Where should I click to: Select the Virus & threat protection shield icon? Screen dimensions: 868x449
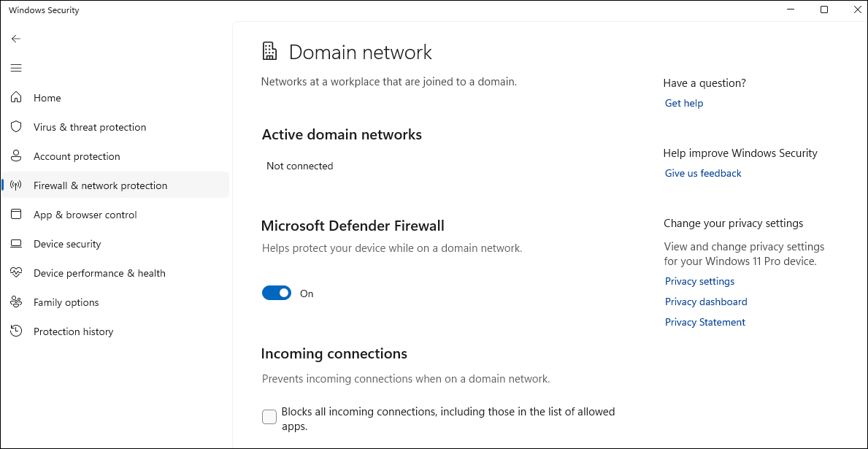click(x=16, y=126)
